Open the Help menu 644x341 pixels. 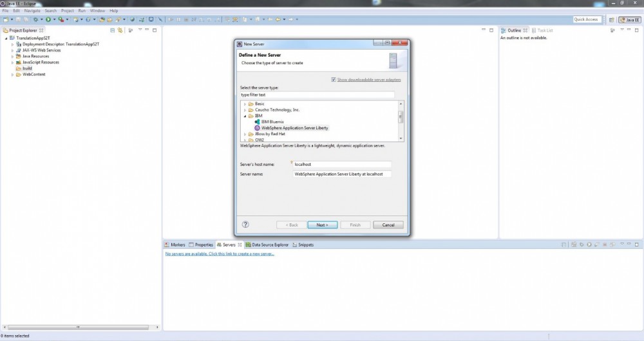click(114, 11)
